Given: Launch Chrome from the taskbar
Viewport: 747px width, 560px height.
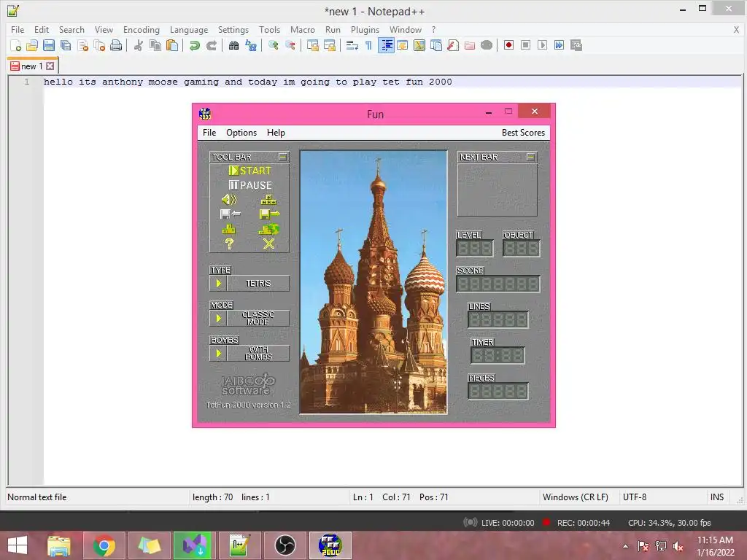Looking at the screenshot, I should (104, 545).
